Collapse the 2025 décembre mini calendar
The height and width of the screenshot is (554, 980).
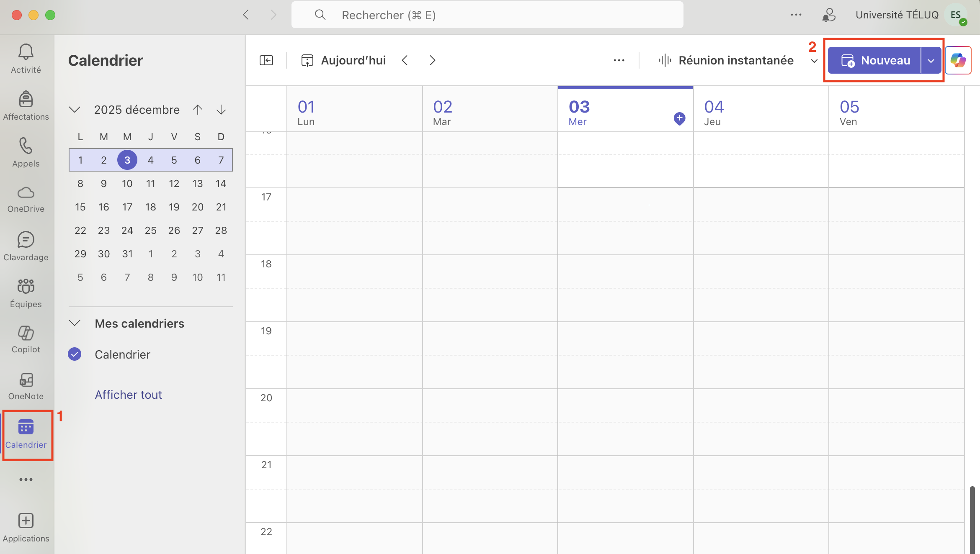point(75,110)
